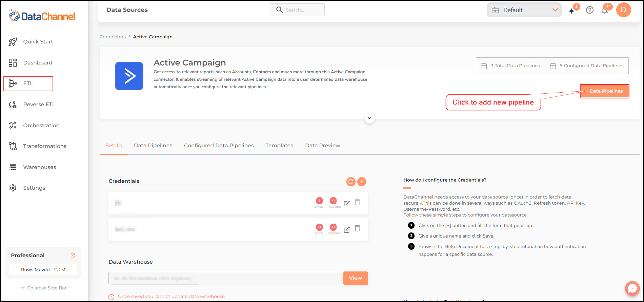644x302 pixels.
Task: Open Settings gear icon in sidebar
Action: point(13,188)
